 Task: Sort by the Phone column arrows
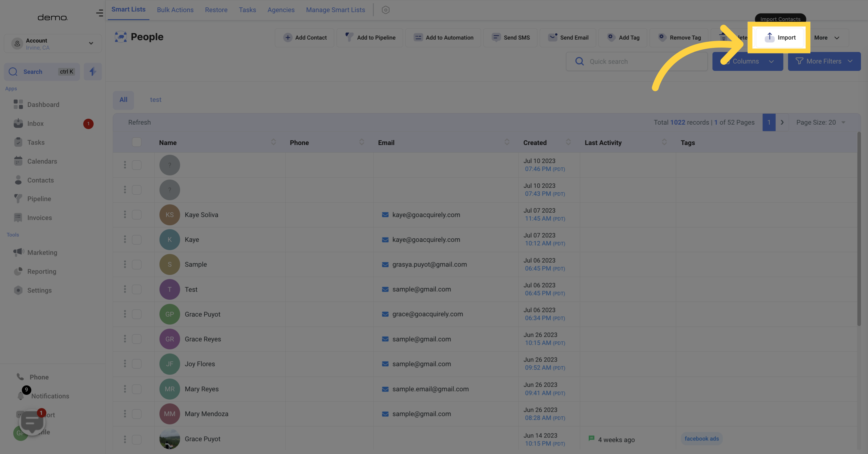click(x=361, y=142)
